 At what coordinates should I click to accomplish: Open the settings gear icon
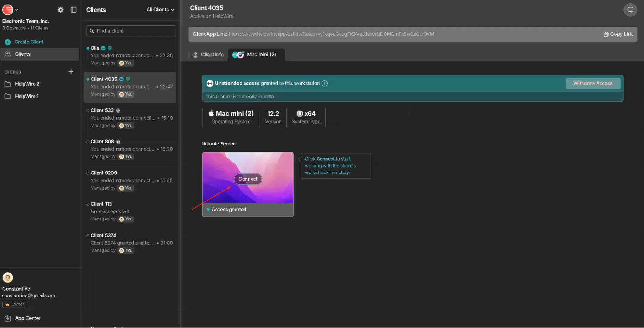coord(60,10)
